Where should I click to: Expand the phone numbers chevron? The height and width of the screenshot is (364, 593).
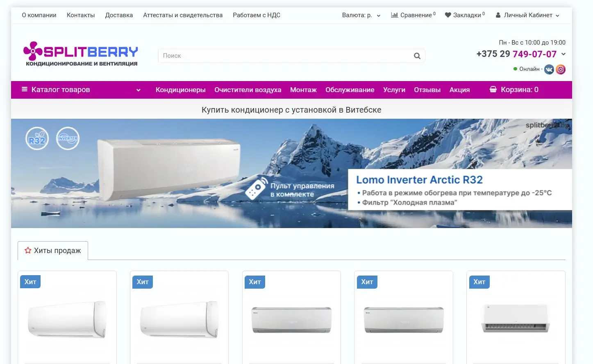click(x=563, y=54)
